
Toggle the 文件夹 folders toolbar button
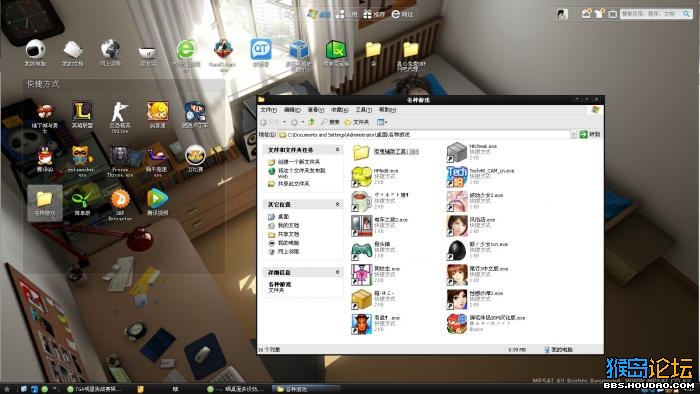pyautogui.click(x=357, y=122)
